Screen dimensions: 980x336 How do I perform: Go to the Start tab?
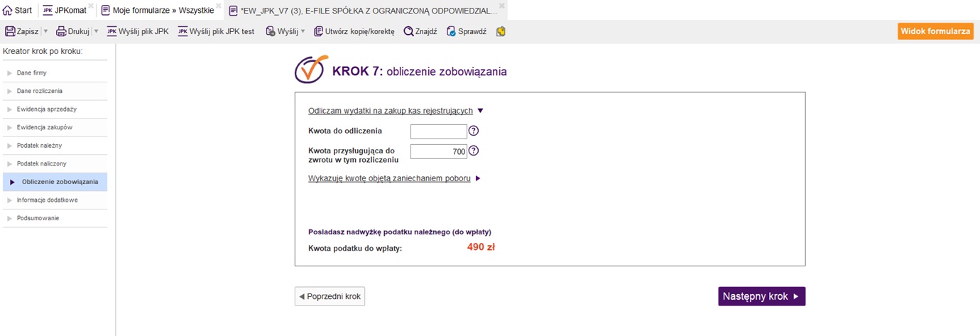18,10
